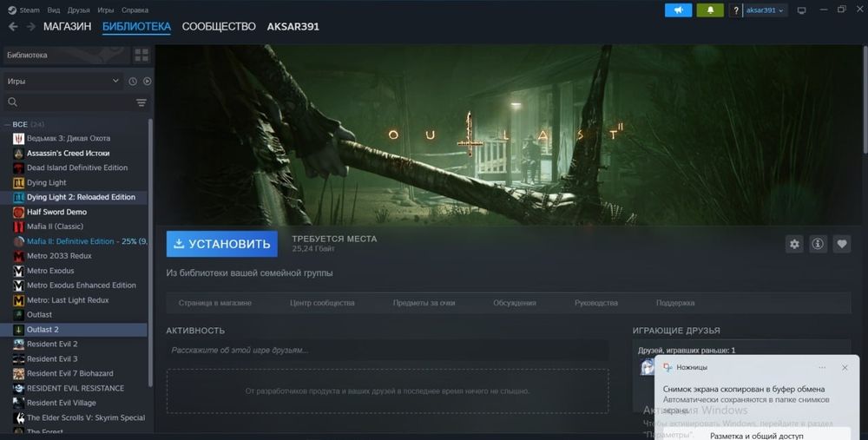Open the Библиотека home button

[x=67, y=55]
